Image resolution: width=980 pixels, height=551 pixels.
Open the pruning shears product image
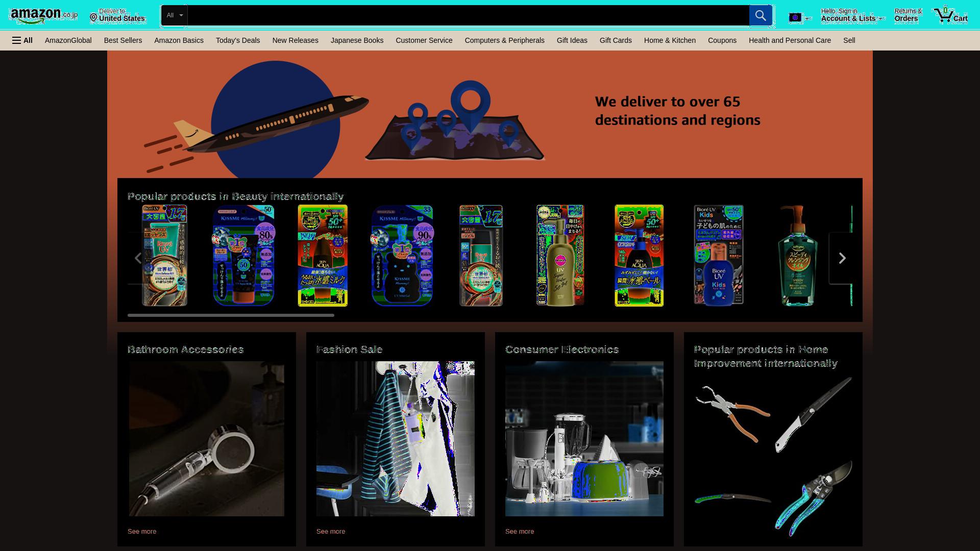(813, 498)
